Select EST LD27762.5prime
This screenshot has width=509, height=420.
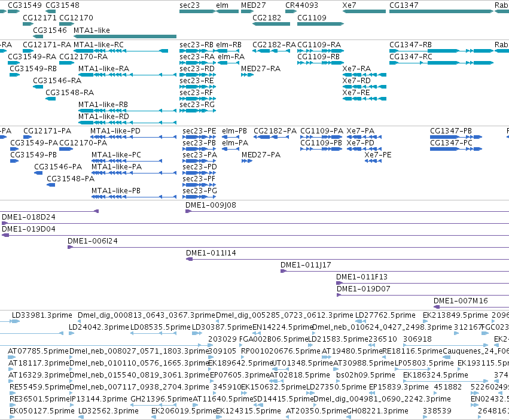[385, 315]
